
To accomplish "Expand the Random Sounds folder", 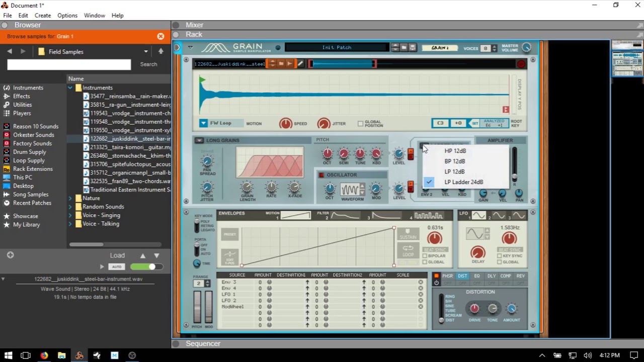I will 70,207.
